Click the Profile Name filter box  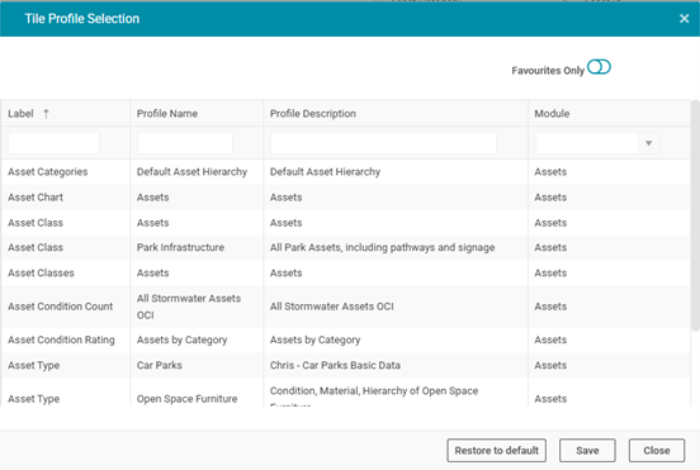pyautogui.click(x=185, y=143)
